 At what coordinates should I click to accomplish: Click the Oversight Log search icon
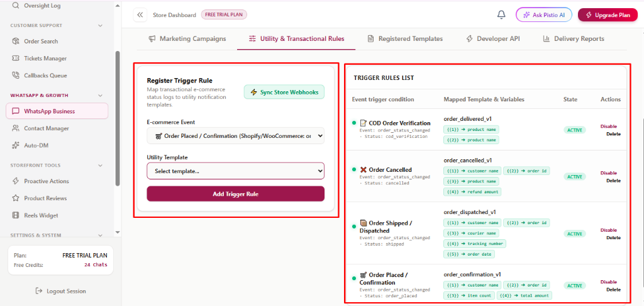(16, 6)
